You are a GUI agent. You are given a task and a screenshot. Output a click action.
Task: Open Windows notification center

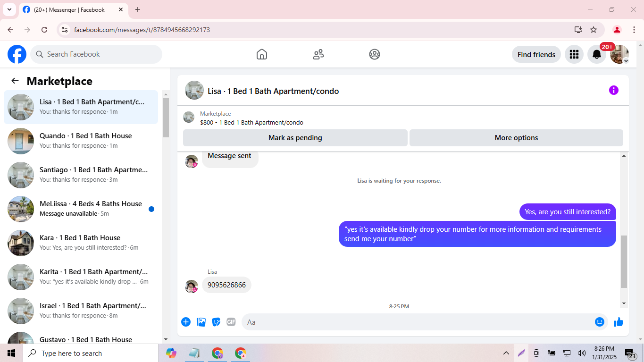630,354
